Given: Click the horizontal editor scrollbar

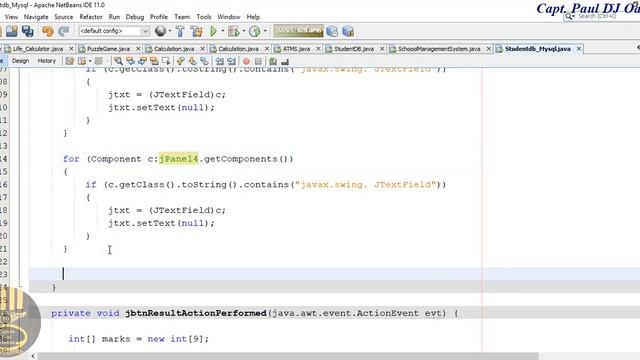Looking at the screenshot, I should [x=288, y=356].
